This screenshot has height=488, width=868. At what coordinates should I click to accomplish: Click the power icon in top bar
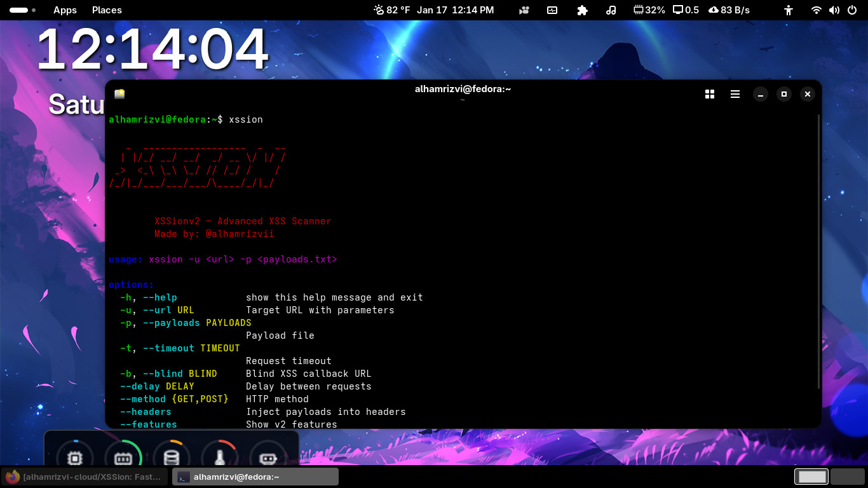click(851, 10)
